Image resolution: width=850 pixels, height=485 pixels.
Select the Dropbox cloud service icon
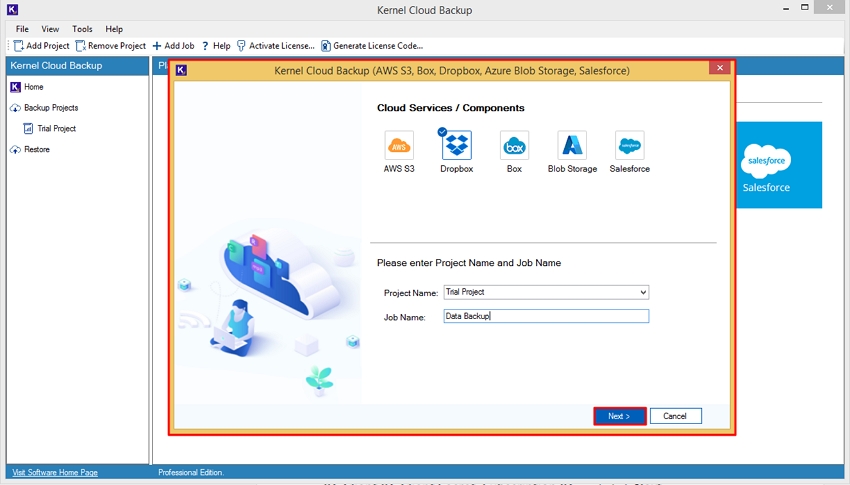click(456, 145)
